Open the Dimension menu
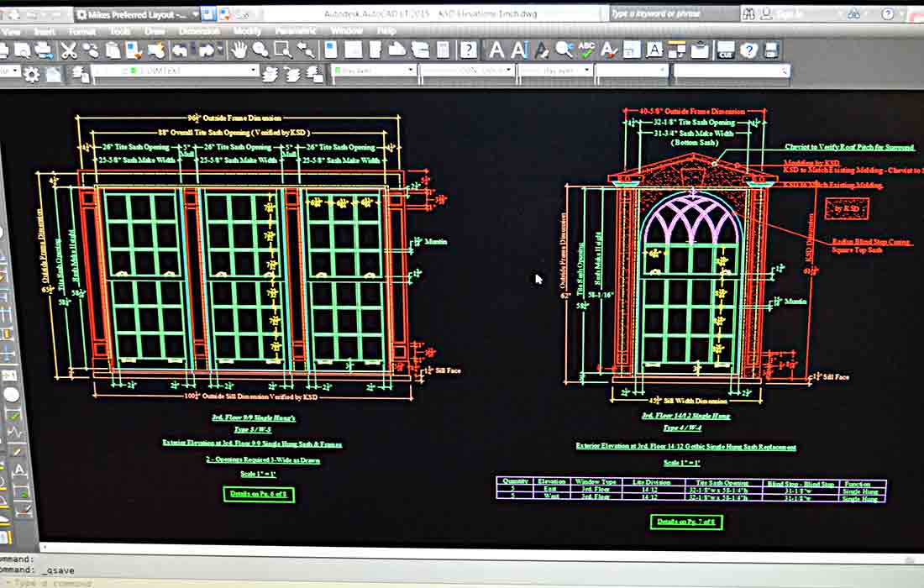924x588 pixels. click(199, 30)
